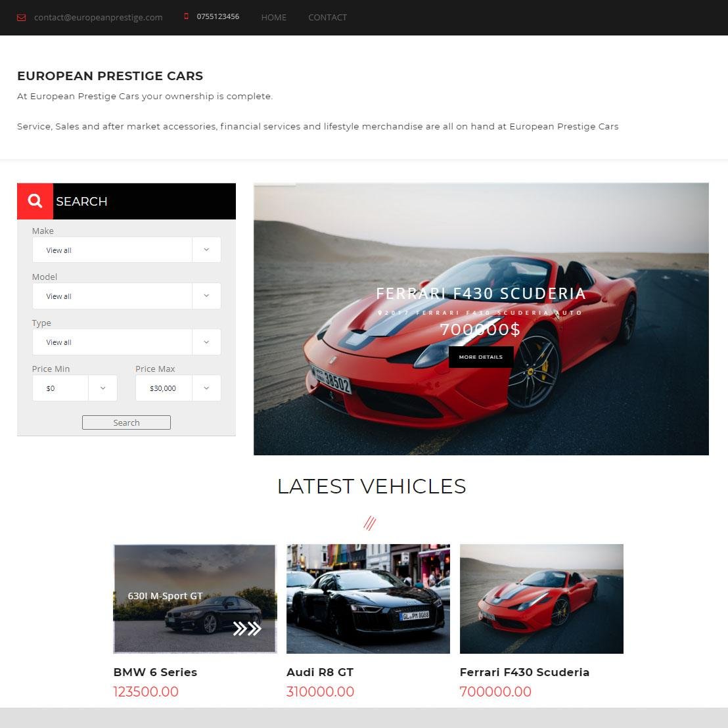This screenshot has height=728, width=728.
Task: Click More Details on Ferrari slide
Action: 480,357
